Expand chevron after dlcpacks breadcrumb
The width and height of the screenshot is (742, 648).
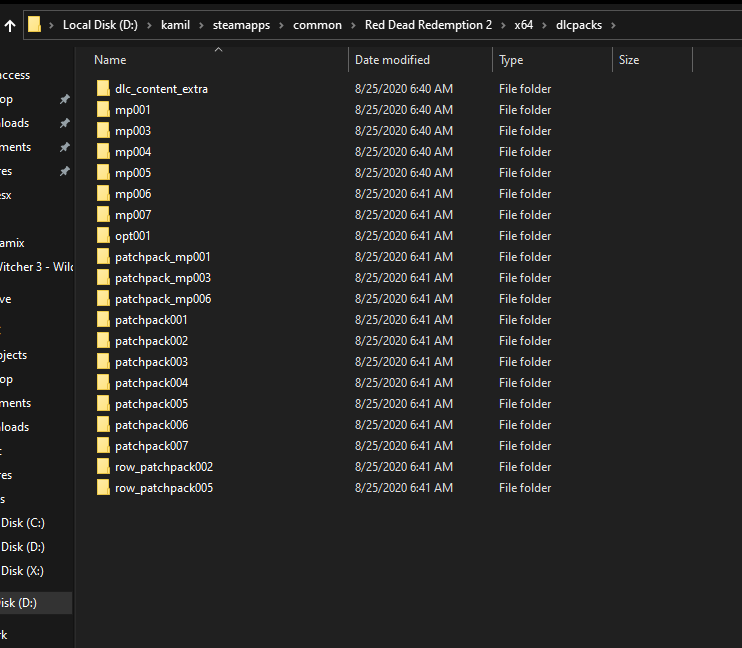(613, 25)
